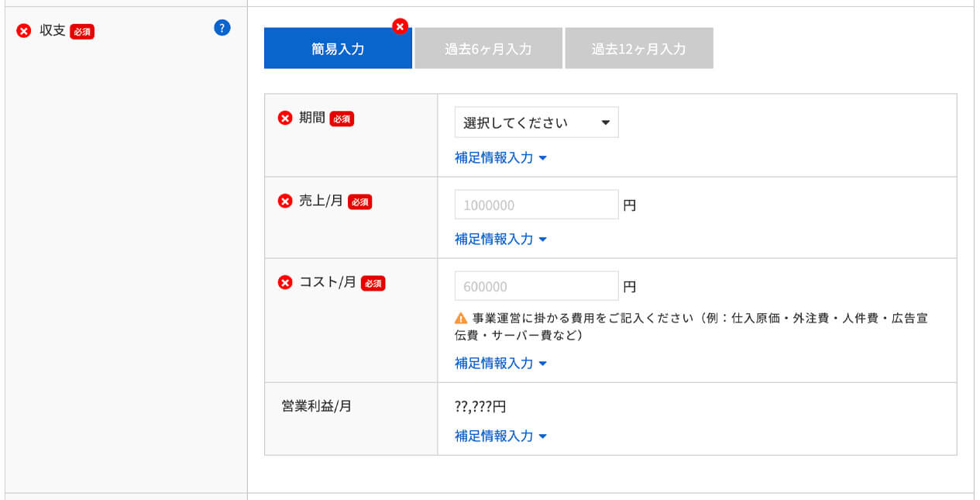Click the 売上/月 row label
Image resolution: width=980 pixels, height=500 pixels.
tap(321, 201)
